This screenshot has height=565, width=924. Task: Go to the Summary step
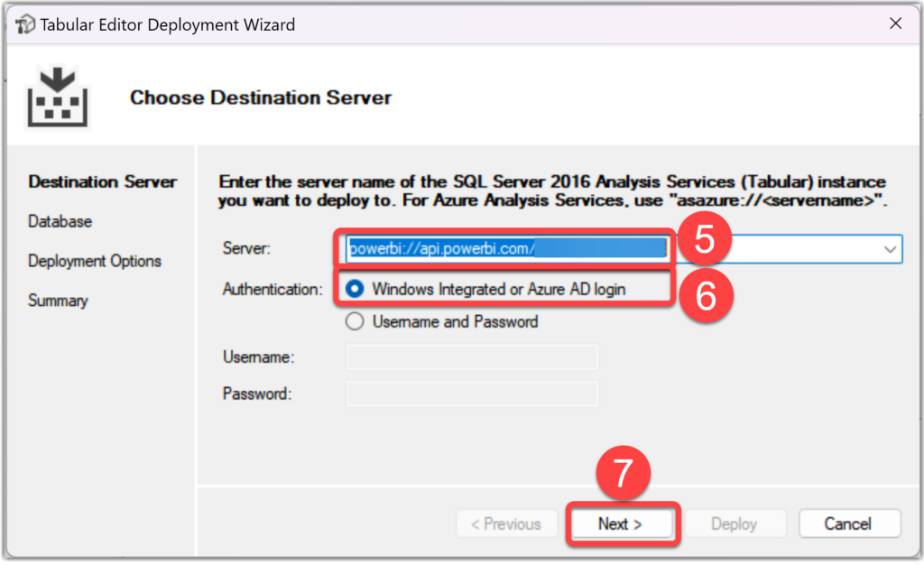pos(58,301)
